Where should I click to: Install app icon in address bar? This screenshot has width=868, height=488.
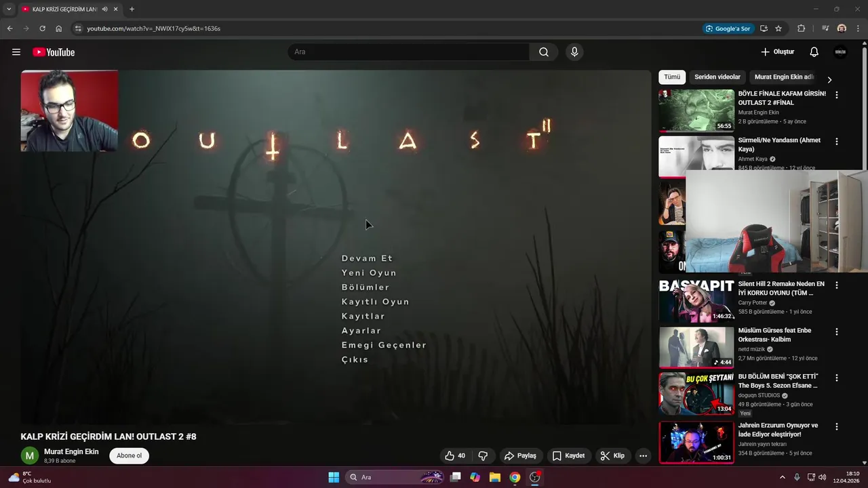(x=764, y=28)
